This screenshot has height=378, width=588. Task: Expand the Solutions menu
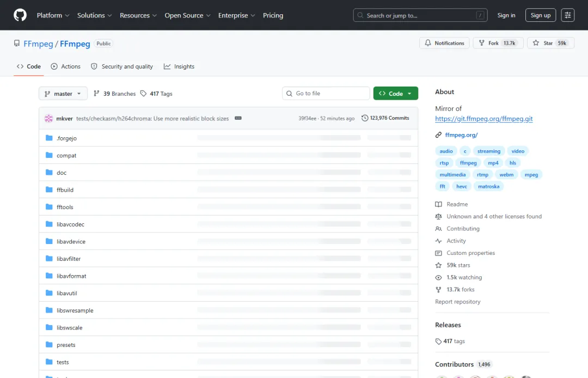click(95, 15)
